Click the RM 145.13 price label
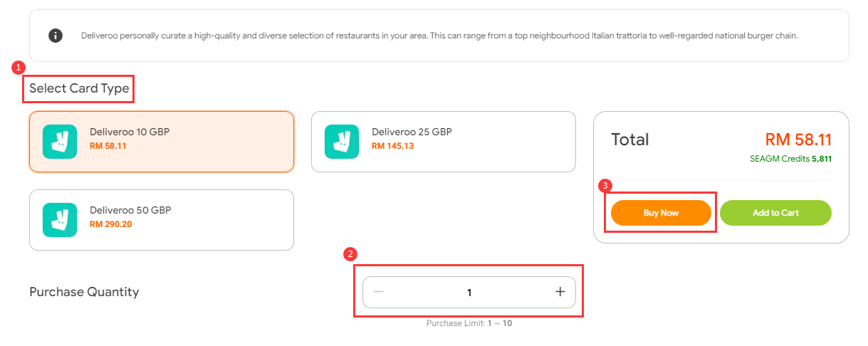Image resolution: width=868 pixels, height=346 pixels. pyautogui.click(x=392, y=146)
